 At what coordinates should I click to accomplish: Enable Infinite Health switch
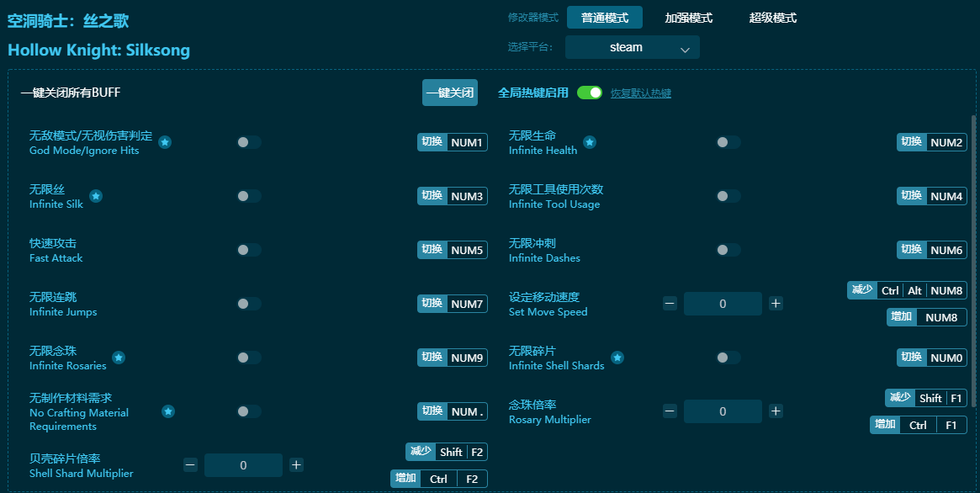728,142
